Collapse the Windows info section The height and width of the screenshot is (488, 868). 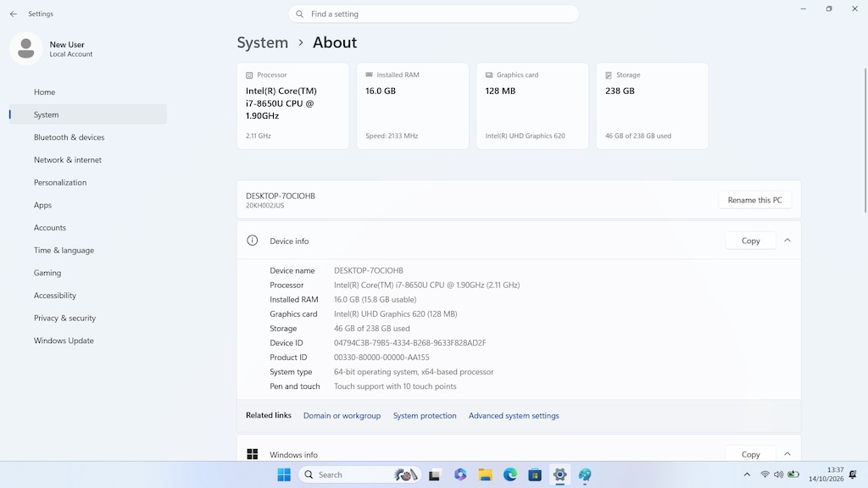coord(787,454)
